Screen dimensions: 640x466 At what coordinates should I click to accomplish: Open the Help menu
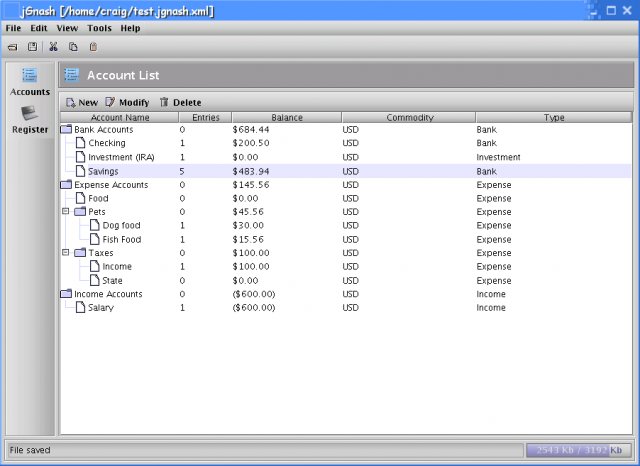[130, 28]
